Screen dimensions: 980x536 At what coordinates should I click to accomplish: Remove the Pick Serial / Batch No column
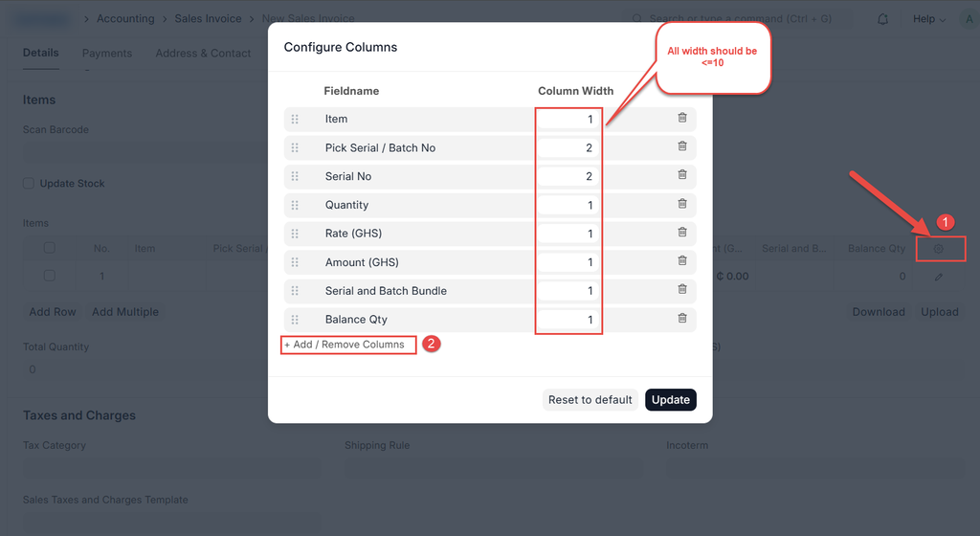pyautogui.click(x=682, y=146)
